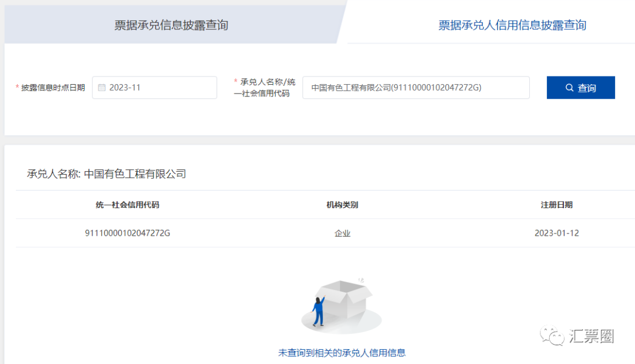The image size is (635, 364).
Task: Select the 企业 cell in table
Action: [x=342, y=233]
